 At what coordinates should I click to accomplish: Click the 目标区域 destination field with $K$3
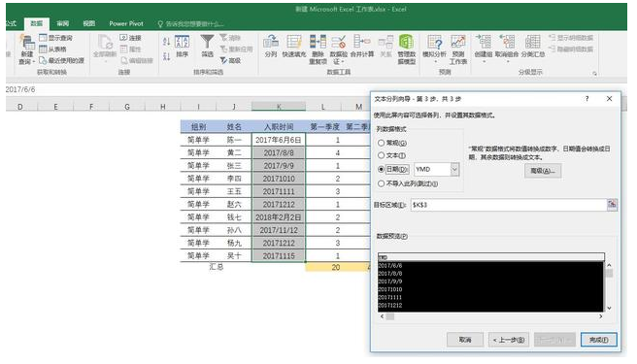pos(508,205)
